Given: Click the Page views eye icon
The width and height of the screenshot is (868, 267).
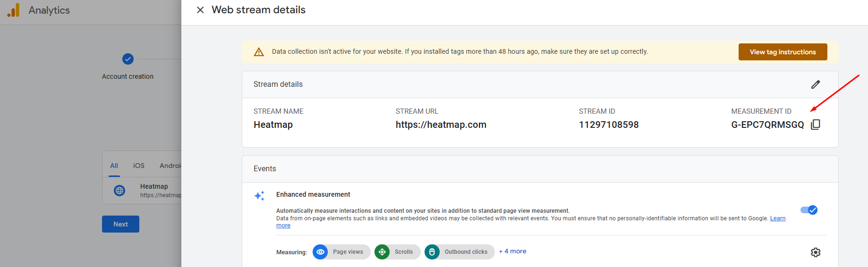Looking at the screenshot, I should point(320,252).
